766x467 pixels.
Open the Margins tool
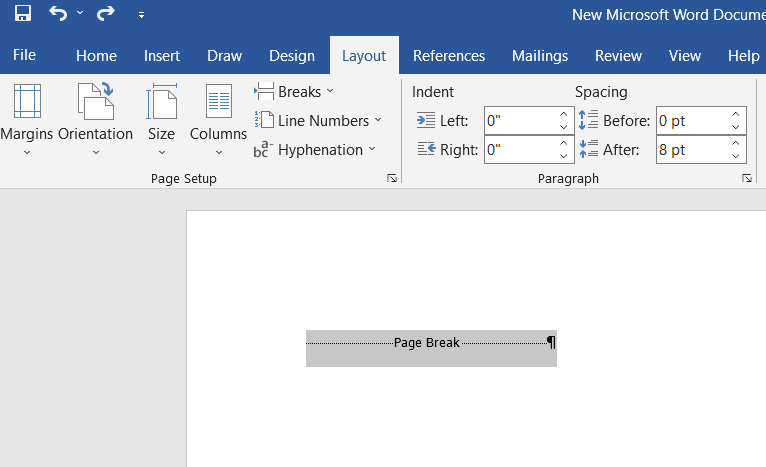coord(26,120)
